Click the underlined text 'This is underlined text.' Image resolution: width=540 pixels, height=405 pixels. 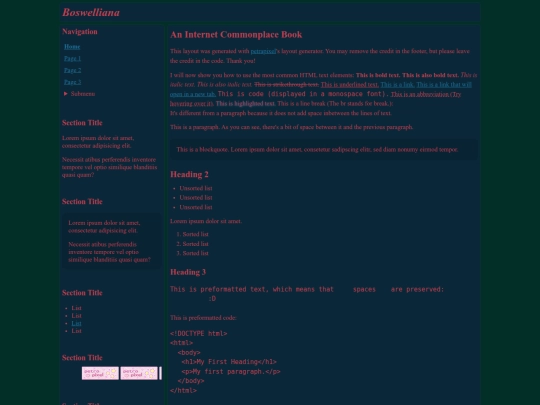(350, 84)
